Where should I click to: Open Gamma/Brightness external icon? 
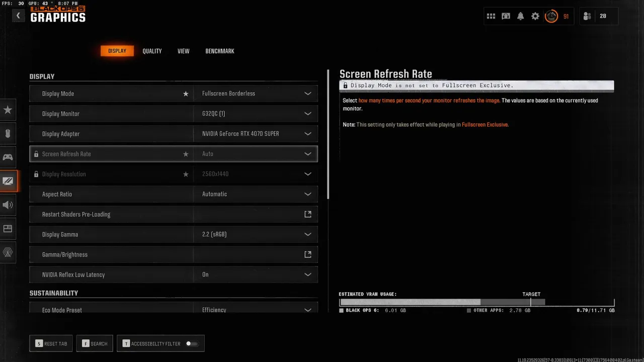308,254
